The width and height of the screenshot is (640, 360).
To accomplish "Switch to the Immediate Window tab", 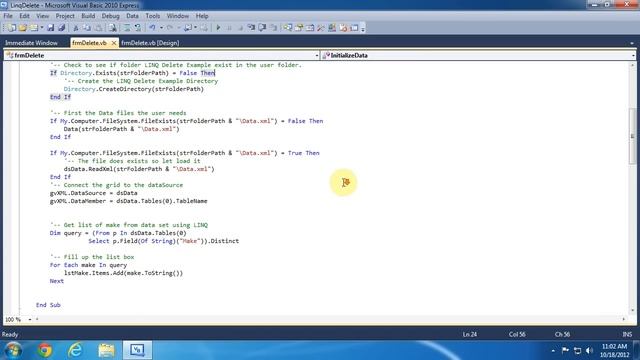I will (x=31, y=43).
